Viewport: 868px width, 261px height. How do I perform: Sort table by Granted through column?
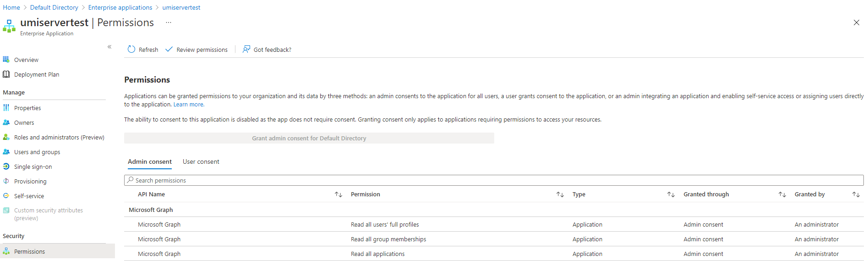tap(782, 194)
